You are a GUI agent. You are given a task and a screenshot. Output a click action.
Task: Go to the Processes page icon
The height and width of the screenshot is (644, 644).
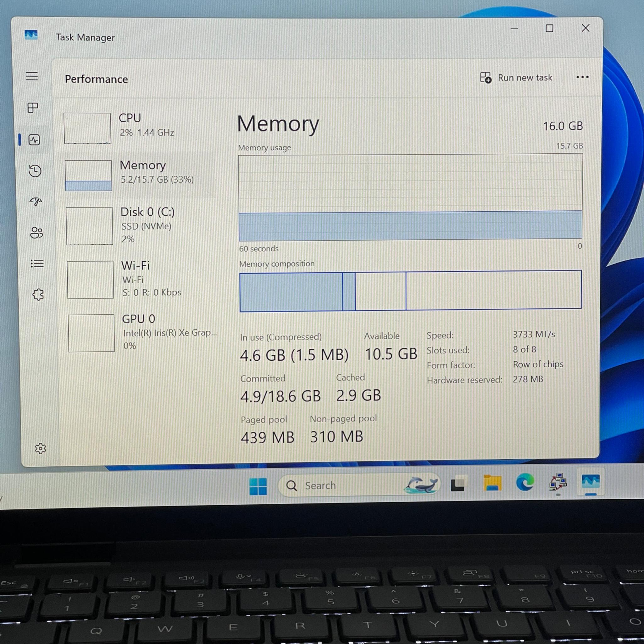tap(33, 108)
